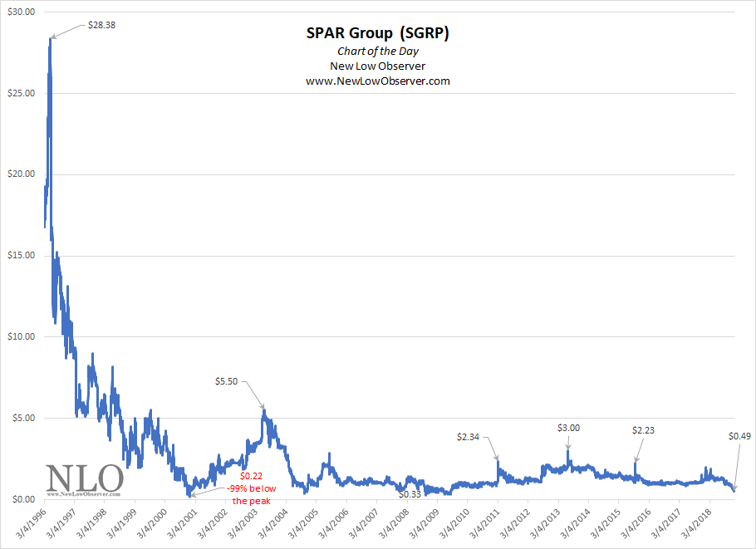Viewport: 756px width, 549px height.
Task: Select the 'Chart of the Day' subtitle
Action: point(378,51)
